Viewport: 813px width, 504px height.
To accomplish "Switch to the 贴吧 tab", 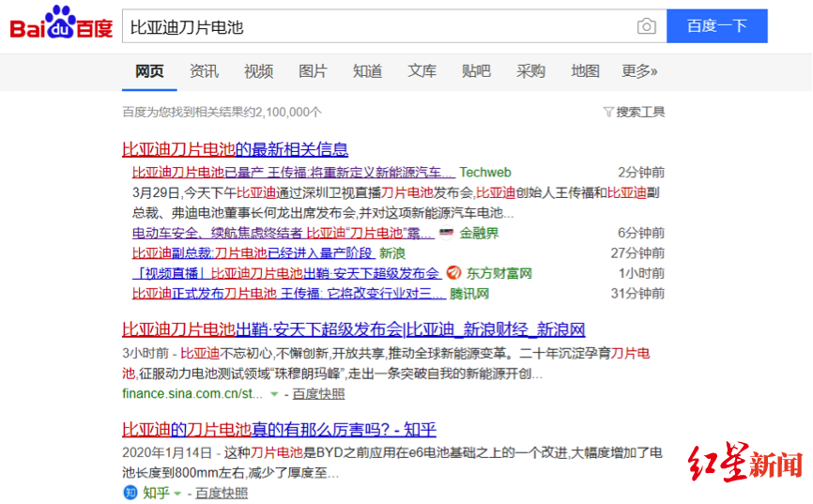I will coord(476,71).
